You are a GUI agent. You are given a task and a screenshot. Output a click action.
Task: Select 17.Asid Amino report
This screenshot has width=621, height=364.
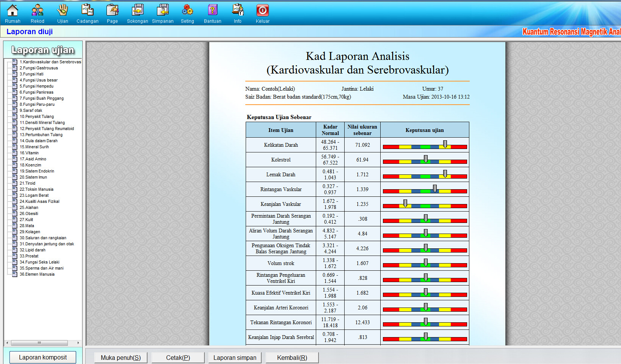pos(33,159)
